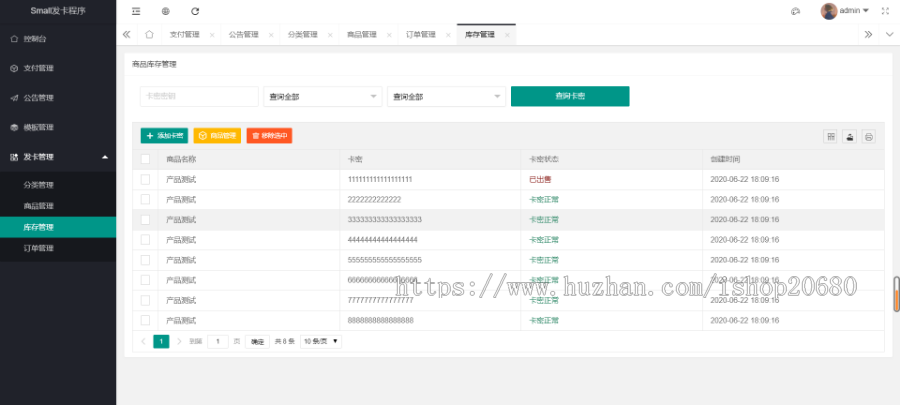Screen dimensions: 900x405
Task: Open the website globe icon in header
Action: tap(165, 11)
